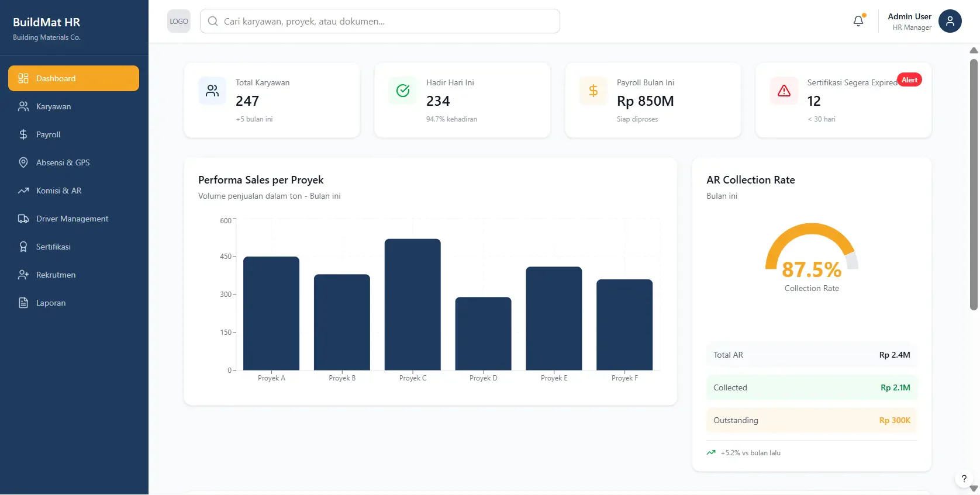Image resolution: width=980 pixels, height=495 pixels.
Task: Click the Total Karyawan users icon
Action: click(x=212, y=91)
